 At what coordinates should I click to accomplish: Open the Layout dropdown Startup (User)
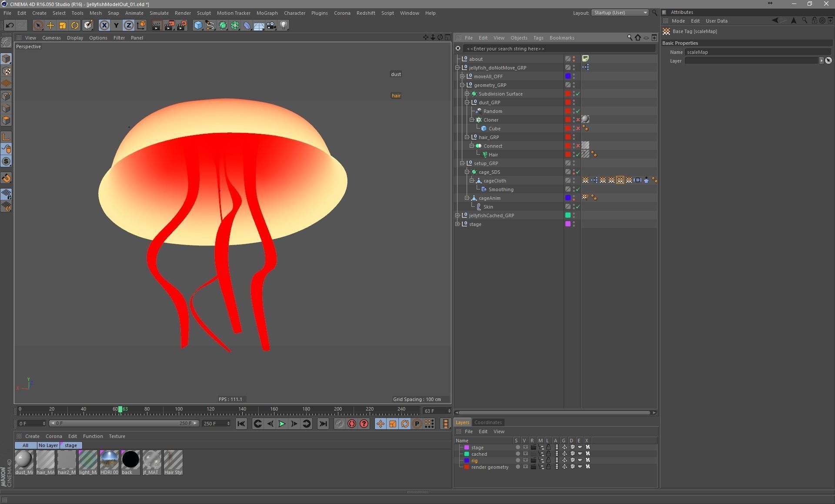point(620,13)
